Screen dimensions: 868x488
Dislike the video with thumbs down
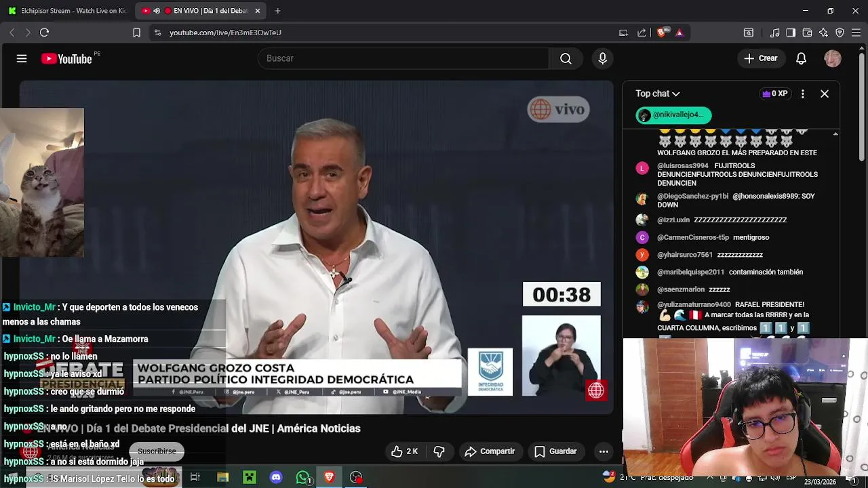439,451
